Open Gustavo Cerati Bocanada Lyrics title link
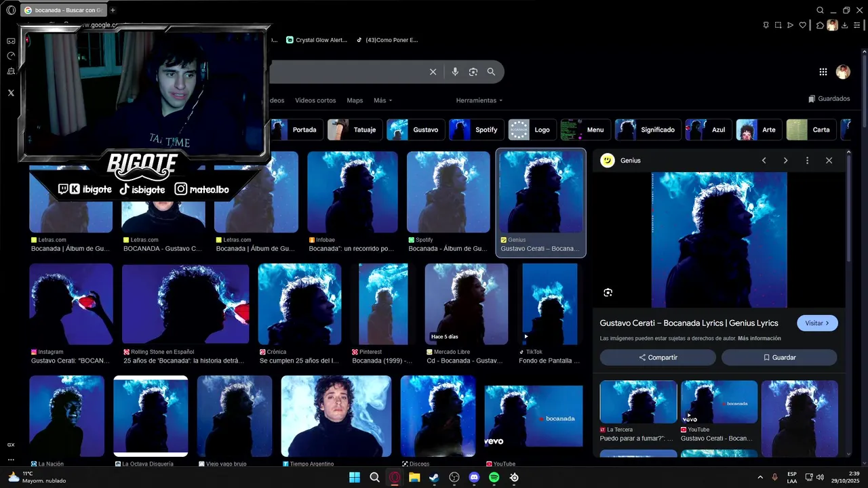Viewport: 868px width, 488px height. pos(689,323)
